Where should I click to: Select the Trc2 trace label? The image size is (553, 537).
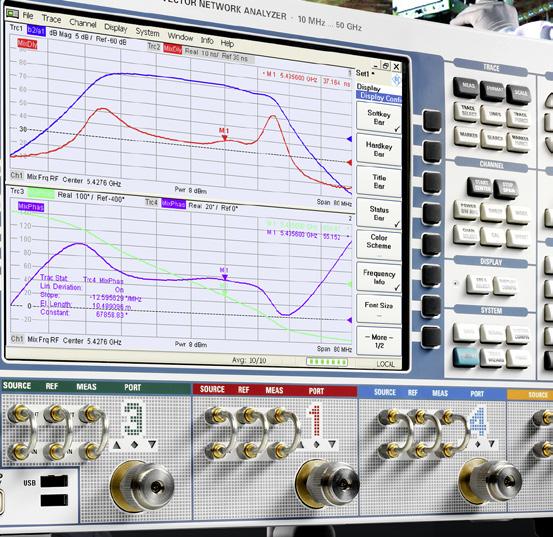[154, 47]
